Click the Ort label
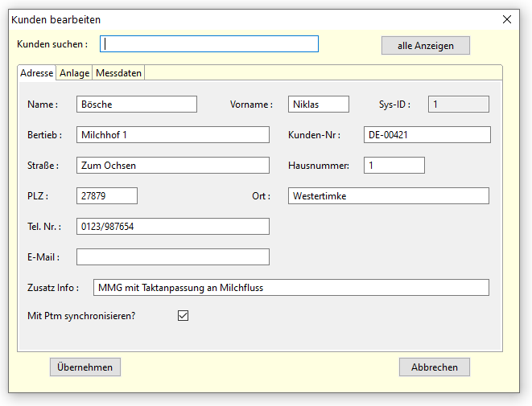Viewport: 532px width, 406px height. point(261,196)
